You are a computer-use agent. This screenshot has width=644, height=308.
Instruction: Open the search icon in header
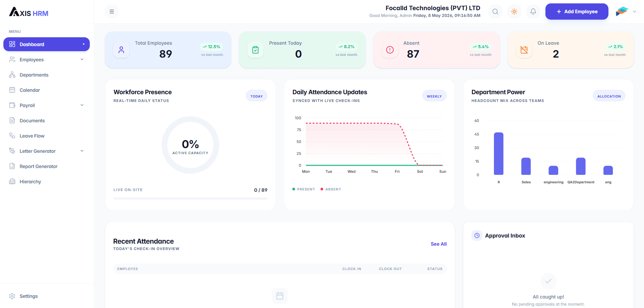[x=495, y=12]
